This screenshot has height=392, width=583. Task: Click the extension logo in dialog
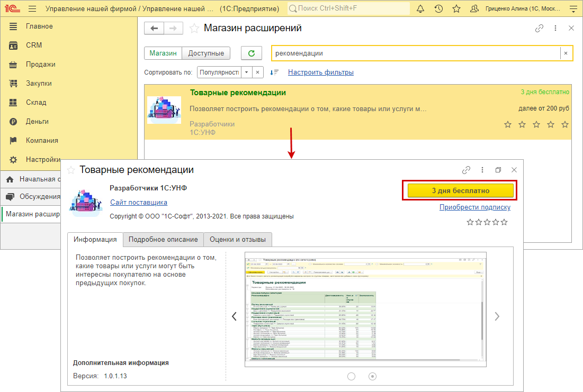tap(85, 203)
